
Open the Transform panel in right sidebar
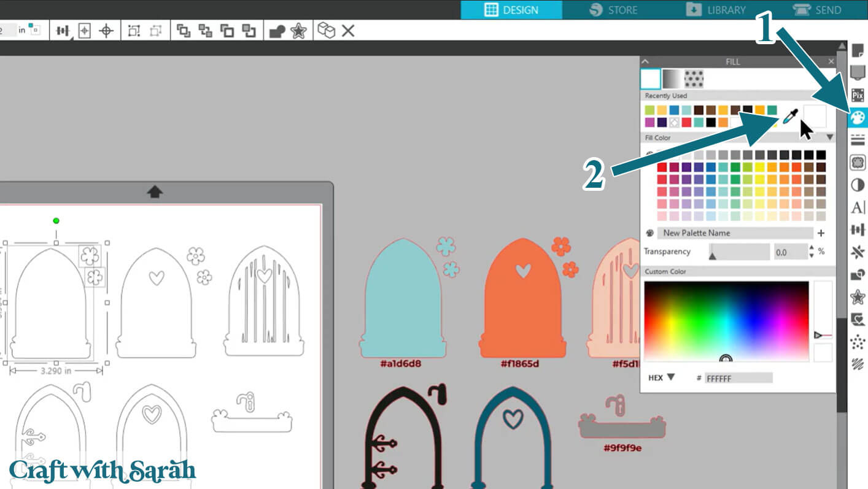(858, 230)
